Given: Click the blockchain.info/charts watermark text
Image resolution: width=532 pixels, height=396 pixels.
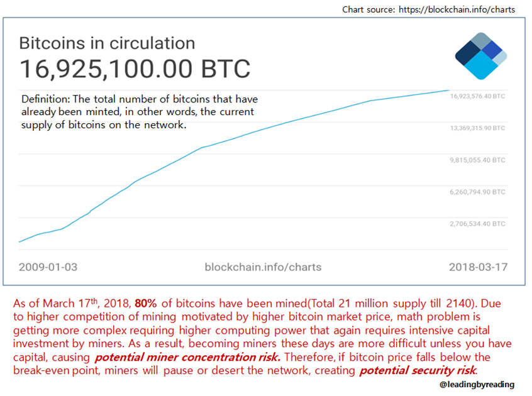Looking at the screenshot, I should [263, 267].
